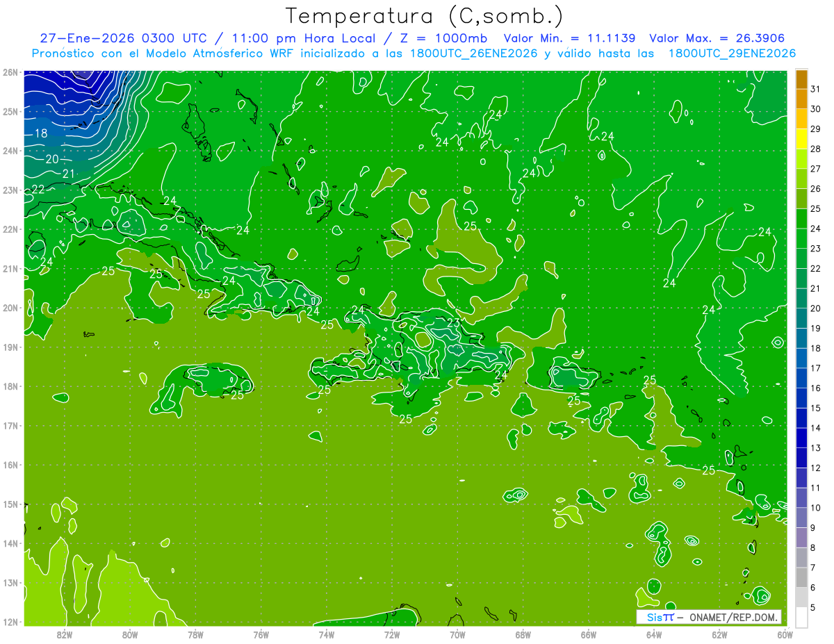The width and height of the screenshot is (834, 644).
Task: Click the 24N latitude axis label
Action: coord(10,151)
